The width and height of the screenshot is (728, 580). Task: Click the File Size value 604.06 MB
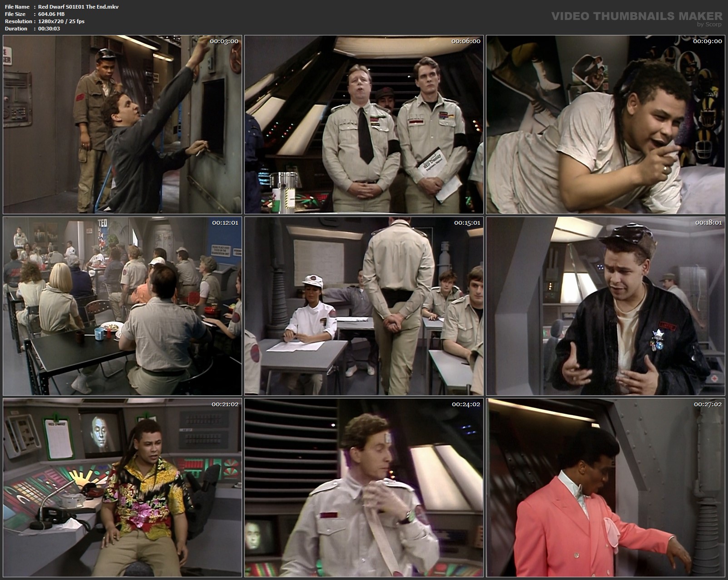point(51,14)
